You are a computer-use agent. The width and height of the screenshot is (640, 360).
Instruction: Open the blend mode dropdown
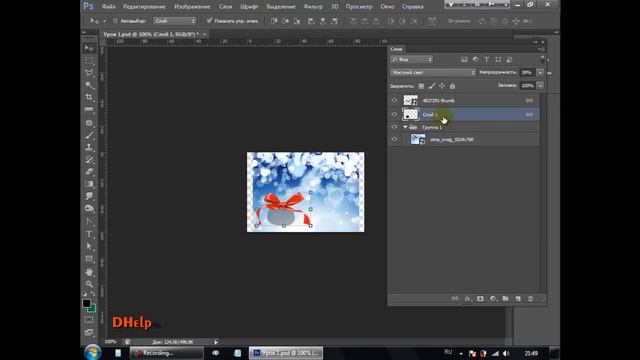pos(433,73)
